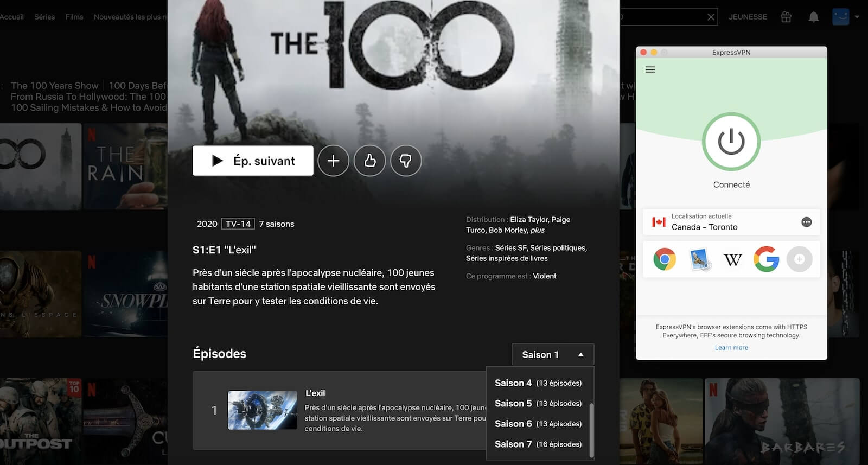Open the ExpressVPN hamburger menu
Image resolution: width=868 pixels, height=465 pixels.
pos(650,69)
